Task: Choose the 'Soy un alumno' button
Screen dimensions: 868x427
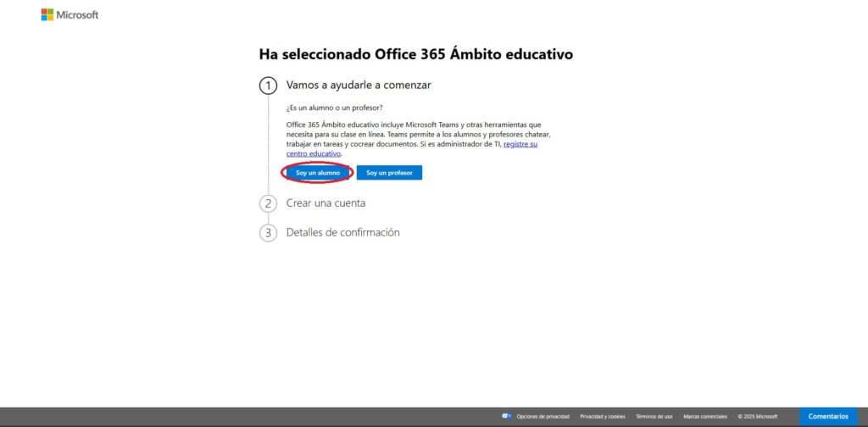Action: click(317, 173)
